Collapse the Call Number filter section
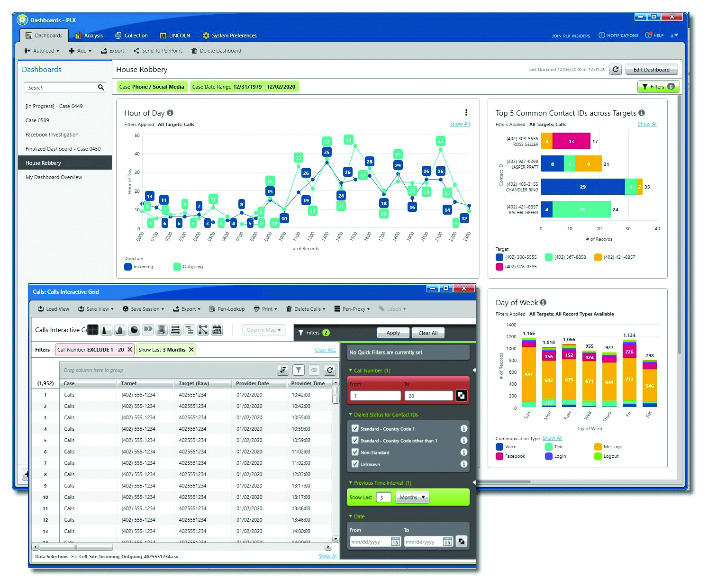708x588 pixels. point(351,371)
